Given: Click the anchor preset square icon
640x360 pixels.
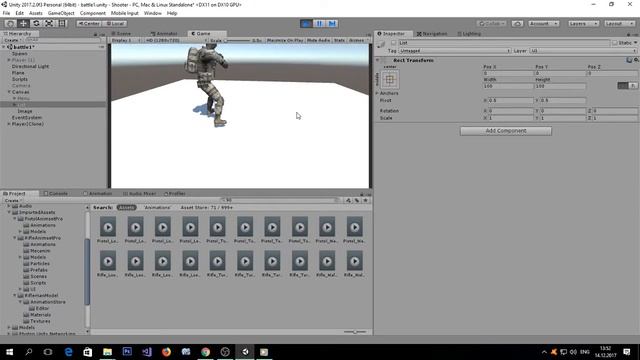Looking at the screenshot, I should click(390, 79).
